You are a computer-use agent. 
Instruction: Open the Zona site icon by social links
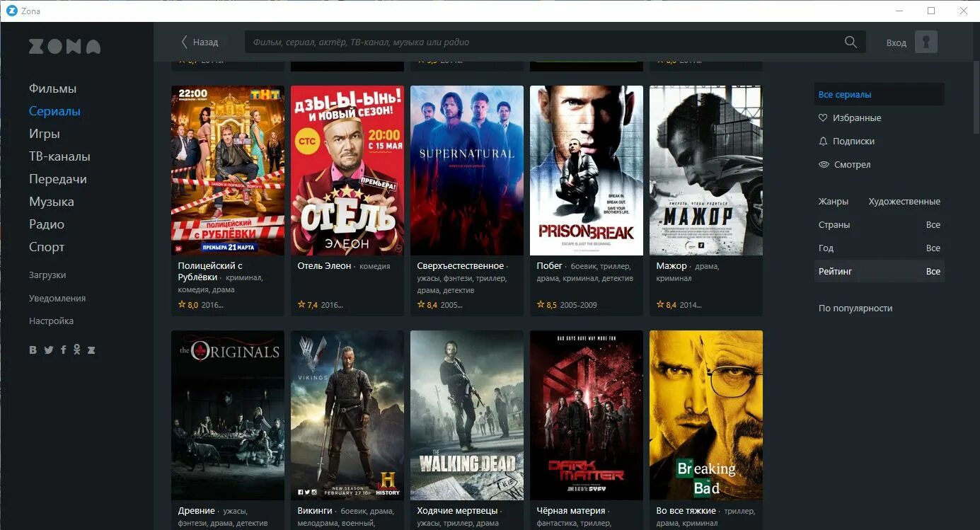pyautogui.click(x=91, y=350)
